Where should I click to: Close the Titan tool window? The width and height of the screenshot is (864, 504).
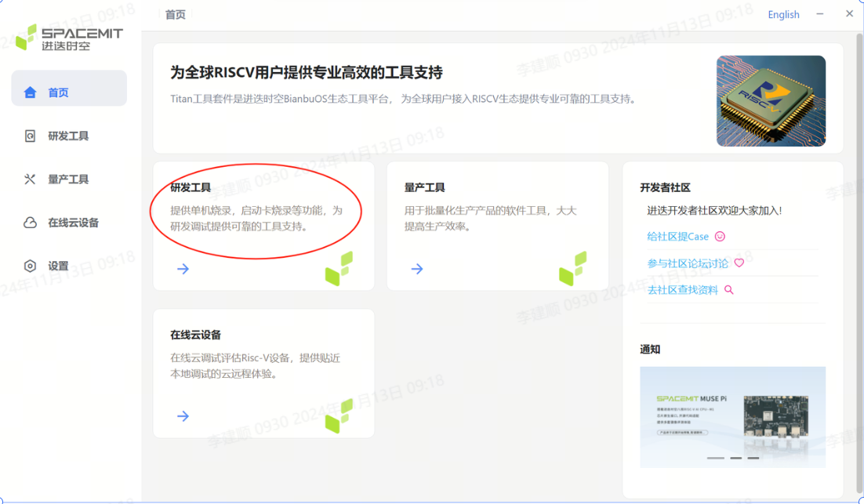tap(849, 14)
